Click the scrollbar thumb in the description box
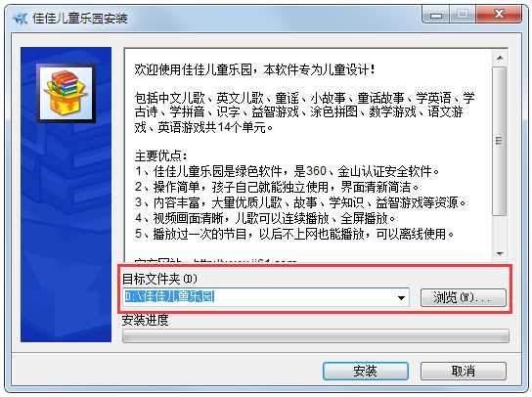Screen dimensions: 532x397 click(x=500, y=141)
